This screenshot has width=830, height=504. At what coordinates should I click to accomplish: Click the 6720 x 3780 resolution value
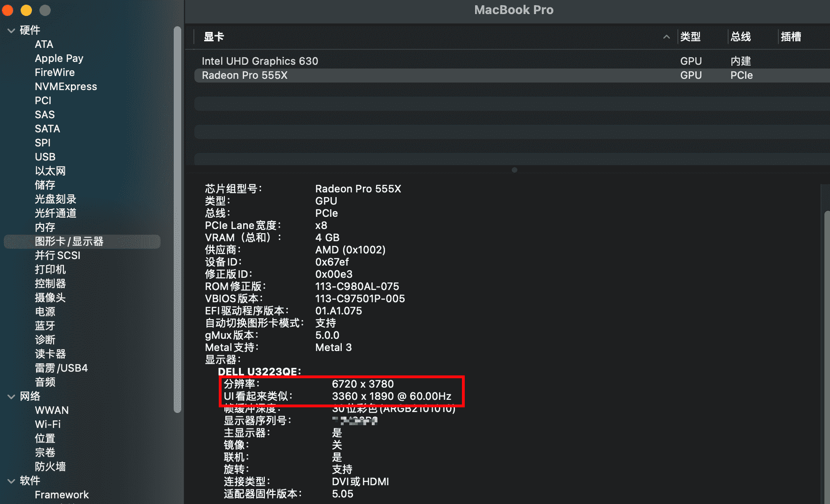click(363, 384)
